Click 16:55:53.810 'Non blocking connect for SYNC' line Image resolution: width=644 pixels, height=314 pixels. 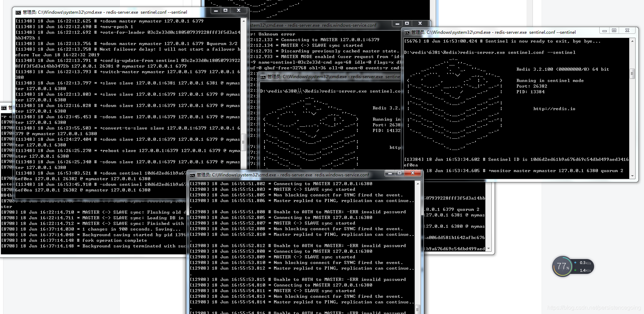click(296, 263)
